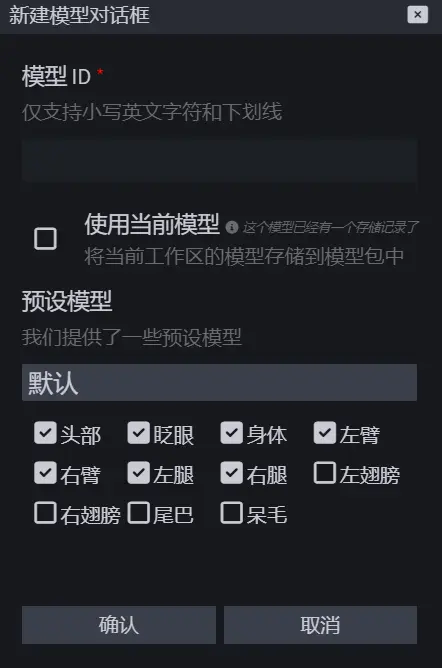Image resolution: width=442 pixels, height=668 pixels.
Task: Enable the 使用当前模型 checkbox
Action: (46, 239)
